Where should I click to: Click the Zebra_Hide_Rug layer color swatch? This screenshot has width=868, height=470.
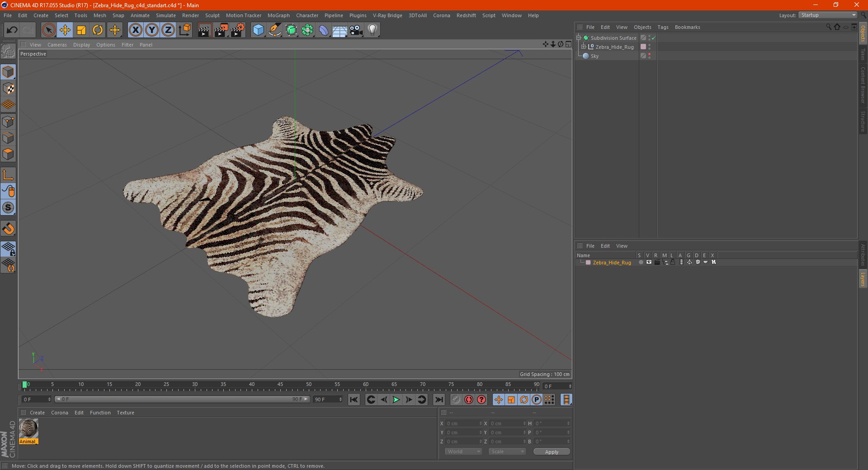pos(588,262)
